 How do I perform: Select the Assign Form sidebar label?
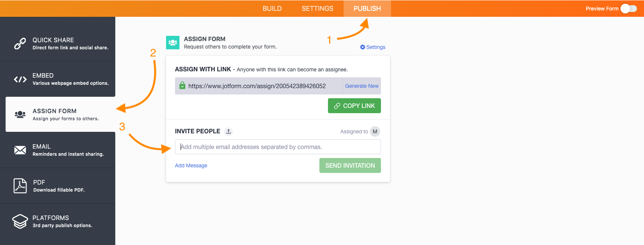point(54,111)
